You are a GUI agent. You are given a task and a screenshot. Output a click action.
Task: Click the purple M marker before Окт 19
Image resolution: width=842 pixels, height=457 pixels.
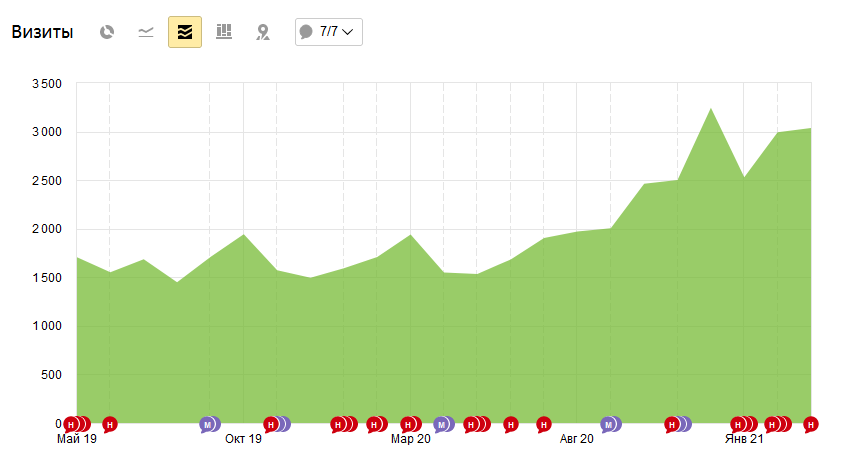207,424
